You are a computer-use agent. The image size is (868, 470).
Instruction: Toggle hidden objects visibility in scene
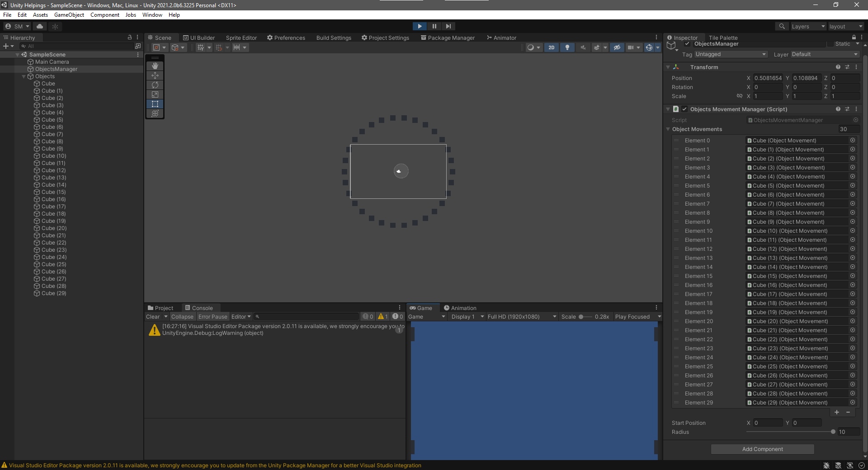point(617,47)
